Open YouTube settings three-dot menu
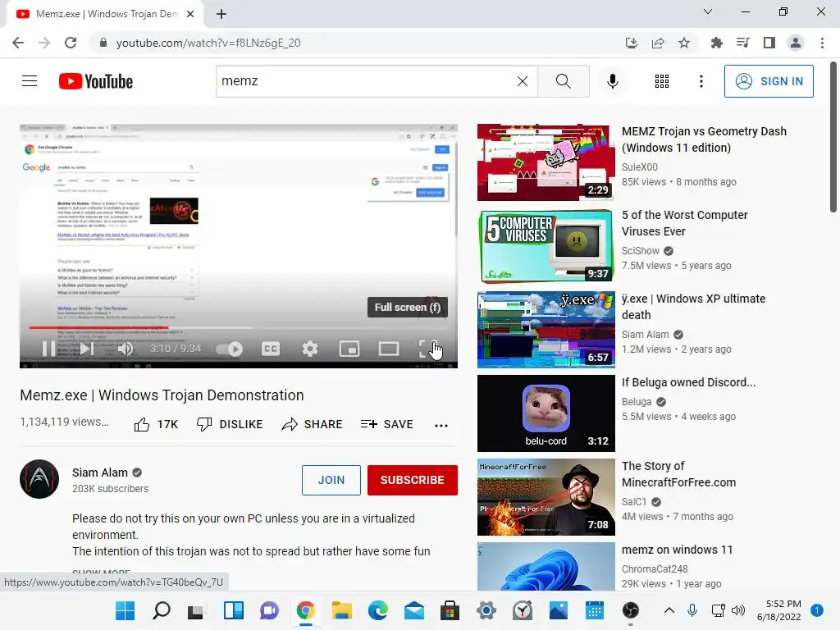This screenshot has height=630, width=840. tap(701, 81)
